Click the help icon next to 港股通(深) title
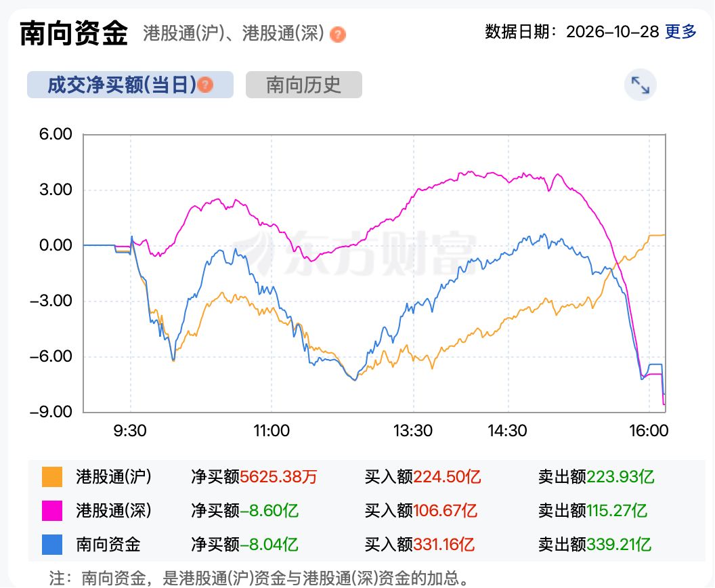This screenshot has height=588, width=715. tap(337, 35)
